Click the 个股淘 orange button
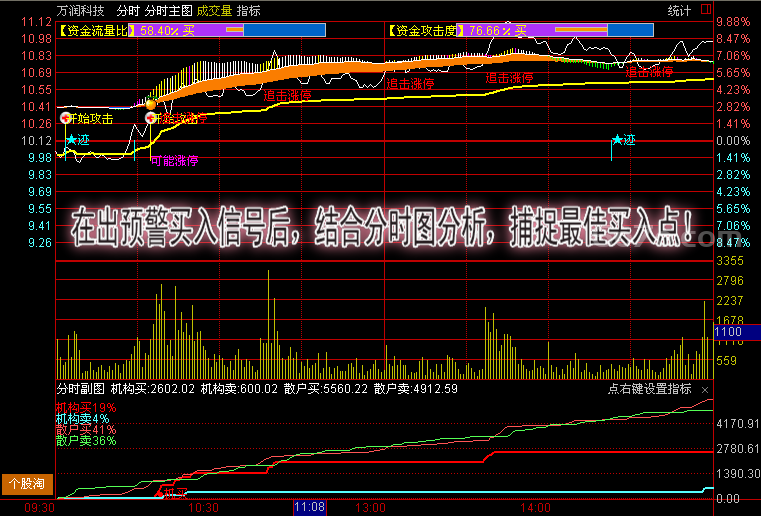The height and width of the screenshot is (516, 761). (27, 483)
